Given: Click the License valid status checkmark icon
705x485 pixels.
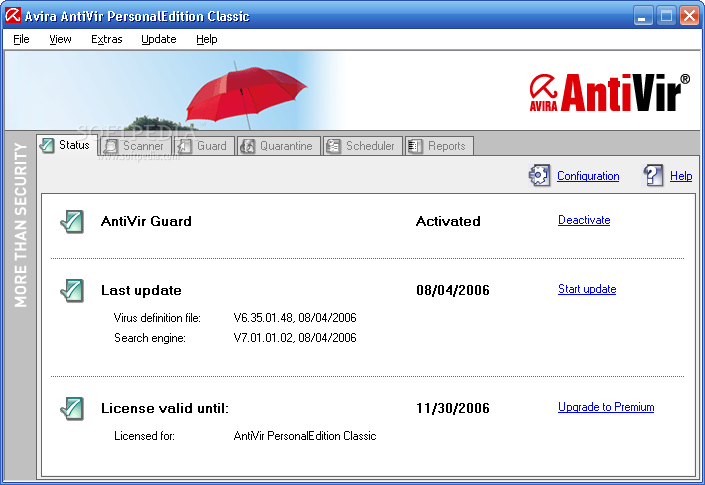Looking at the screenshot, I should click(x=72, y=408).
